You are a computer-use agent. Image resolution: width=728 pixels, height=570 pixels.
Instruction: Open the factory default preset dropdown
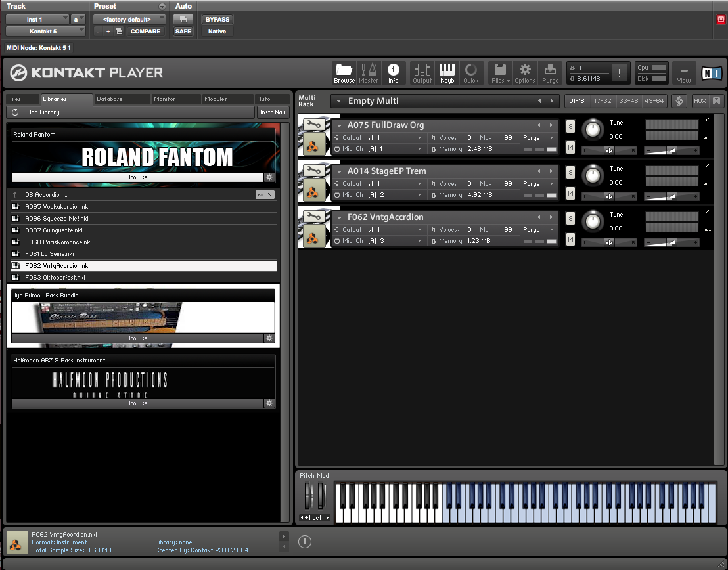coord(129,20)
